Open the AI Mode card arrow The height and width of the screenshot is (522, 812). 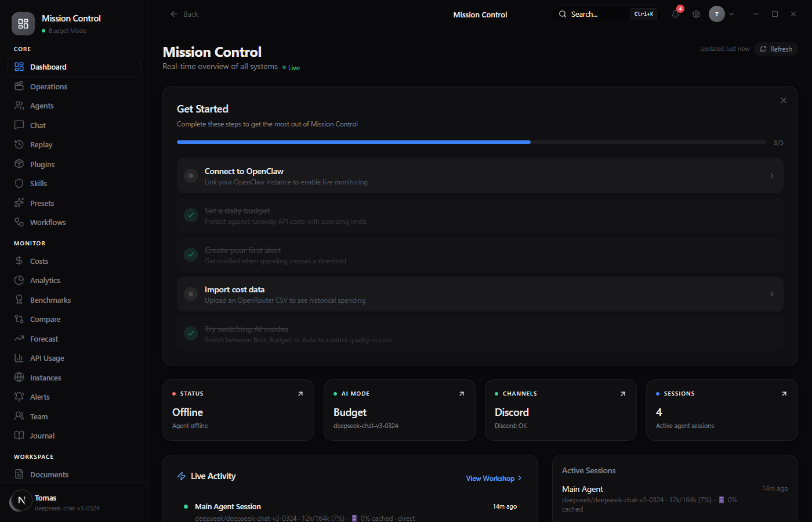[x=462, y=394]
